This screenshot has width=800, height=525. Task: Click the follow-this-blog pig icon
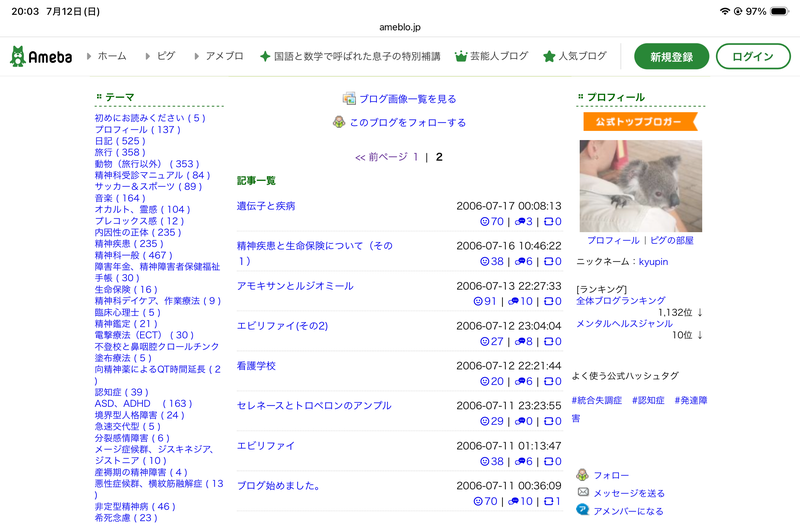tap(339, 122)
